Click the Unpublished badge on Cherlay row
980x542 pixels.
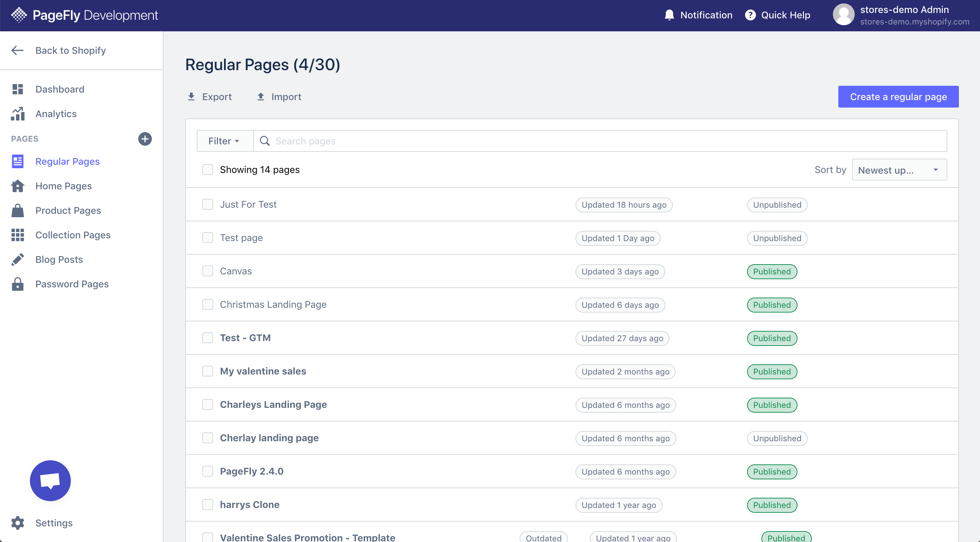click(x=777, y=439)
